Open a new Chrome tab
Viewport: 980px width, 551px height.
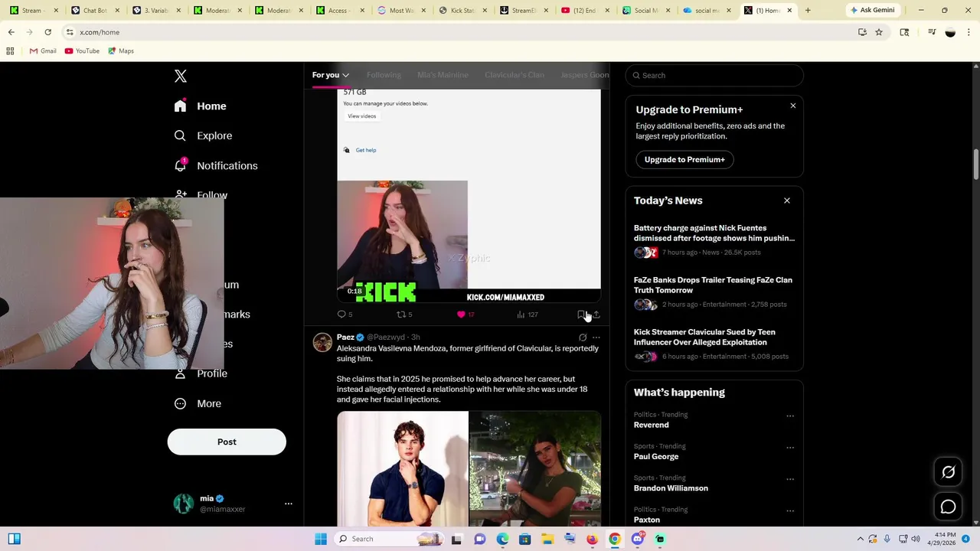pyautogui.click(x=808, y=11)
